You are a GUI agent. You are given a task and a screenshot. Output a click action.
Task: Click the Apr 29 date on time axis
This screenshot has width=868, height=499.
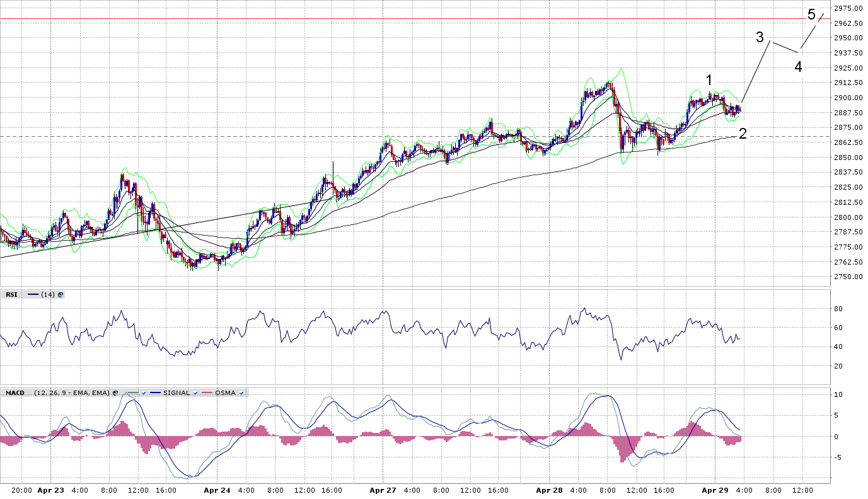tap(715, 490)
